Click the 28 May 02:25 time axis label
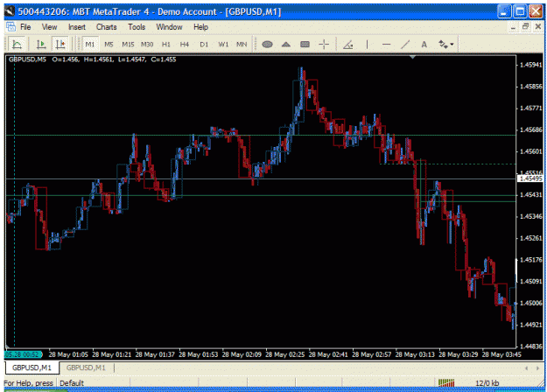 click(x=285, y=354)
